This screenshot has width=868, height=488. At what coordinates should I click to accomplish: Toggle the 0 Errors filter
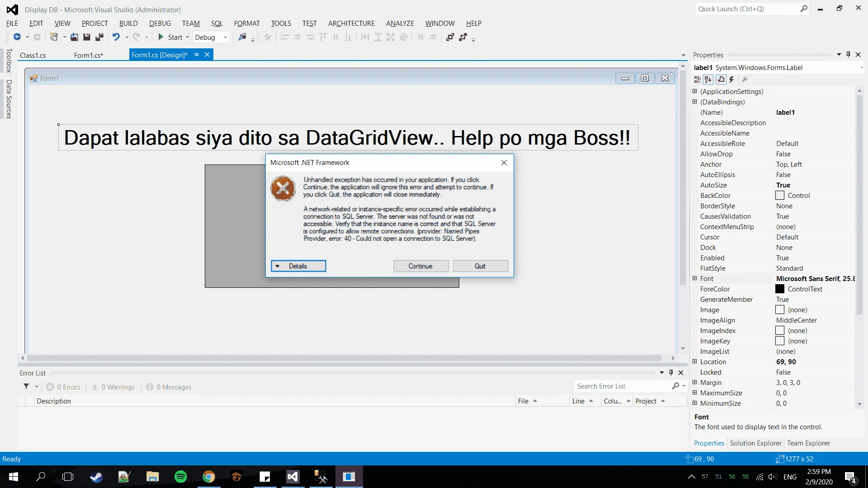(x=63, y=387)
